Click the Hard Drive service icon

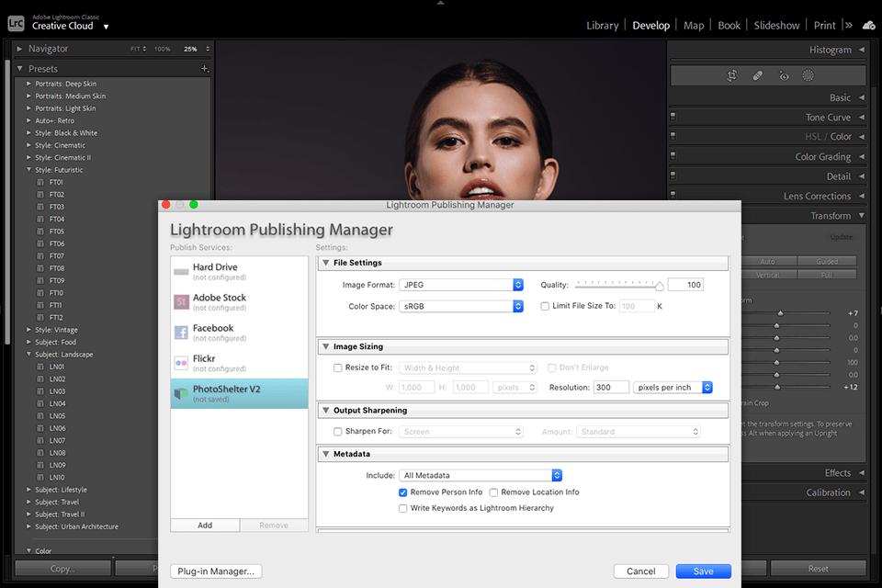click(x=181, y=272)
